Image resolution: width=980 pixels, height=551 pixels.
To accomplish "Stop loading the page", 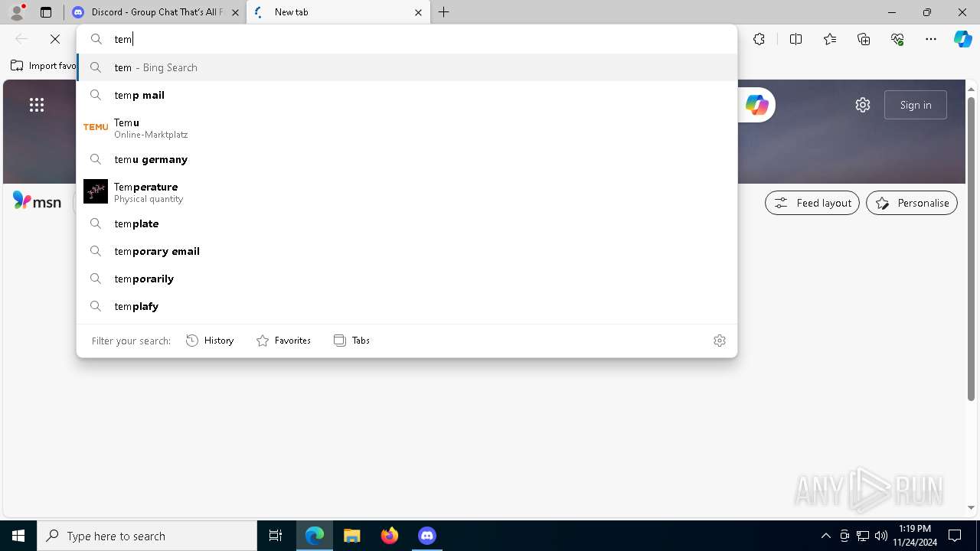I will 55,39.
